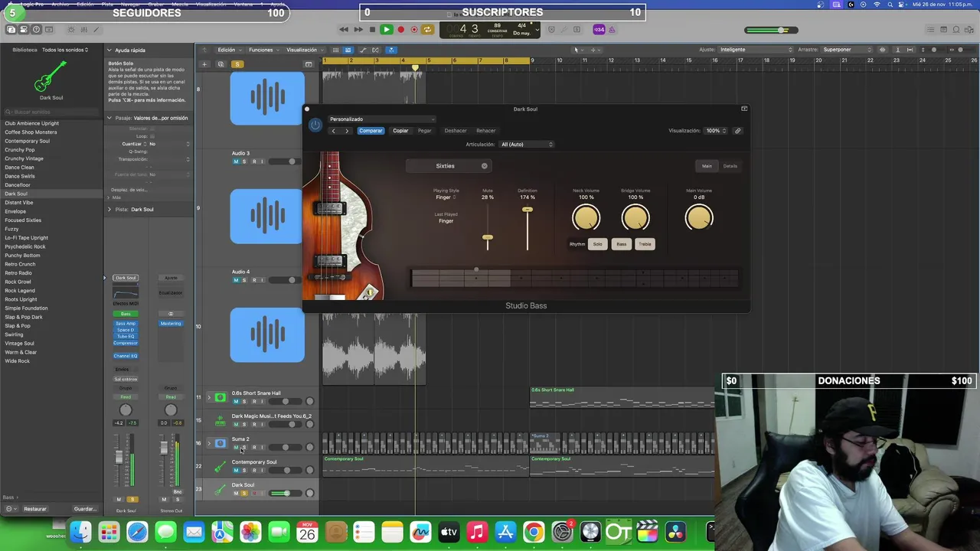
Task: Toggle the Inspector toolbar icon
Action: pyautogui.click(x=24, y=30)
